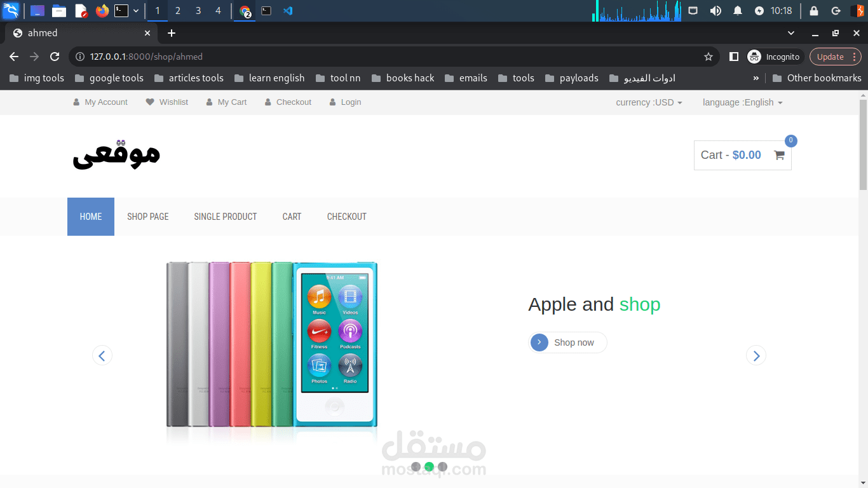Expand the terminal launcher dropdown arrow
The height and width of the screenshot is (488, 868).
(x=136, y=11)
